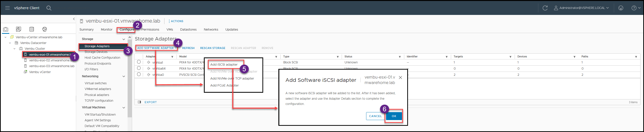Switch to Monitor tab
Image resolution: width=644 pixels, height=132 pixels.
click(106, 29)
